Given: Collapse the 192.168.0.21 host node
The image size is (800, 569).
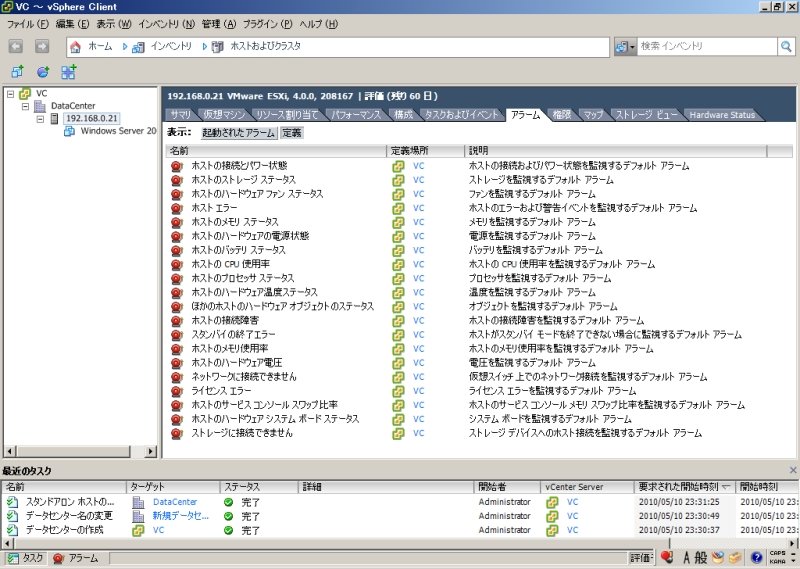Looking at the screenshot, I should click(x=40, y=119).
